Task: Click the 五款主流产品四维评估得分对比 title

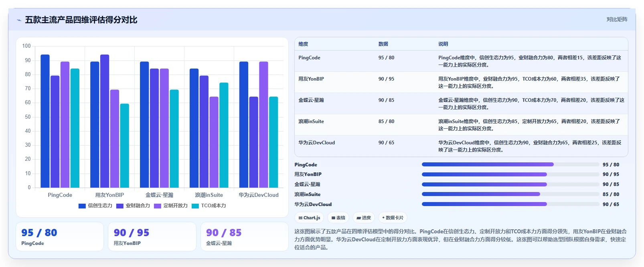Action: [81, 20]
